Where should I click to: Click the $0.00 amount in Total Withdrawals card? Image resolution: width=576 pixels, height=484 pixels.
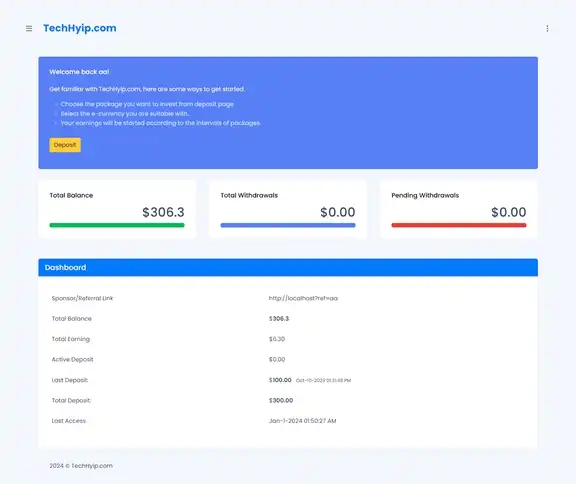(338, 212)
